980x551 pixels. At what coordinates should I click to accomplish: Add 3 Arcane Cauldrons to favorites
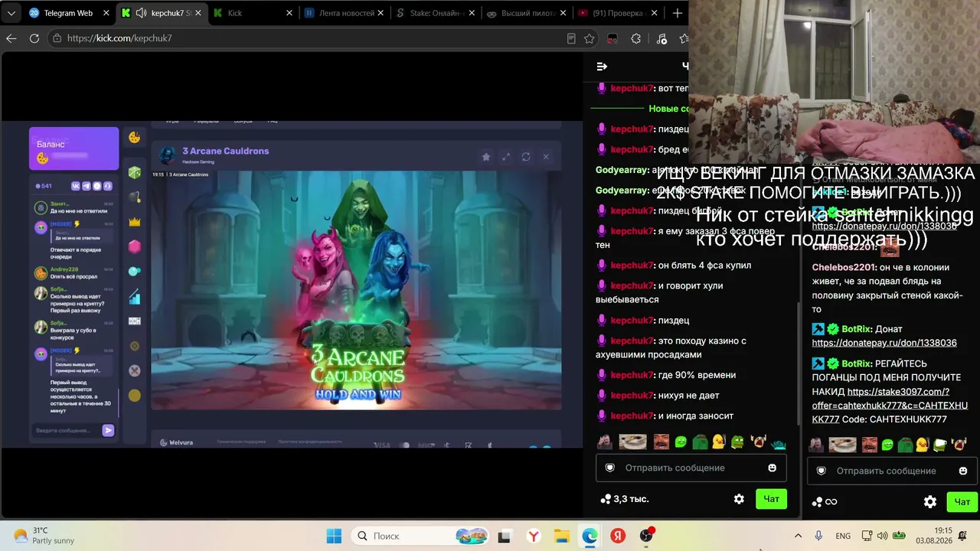485,156
